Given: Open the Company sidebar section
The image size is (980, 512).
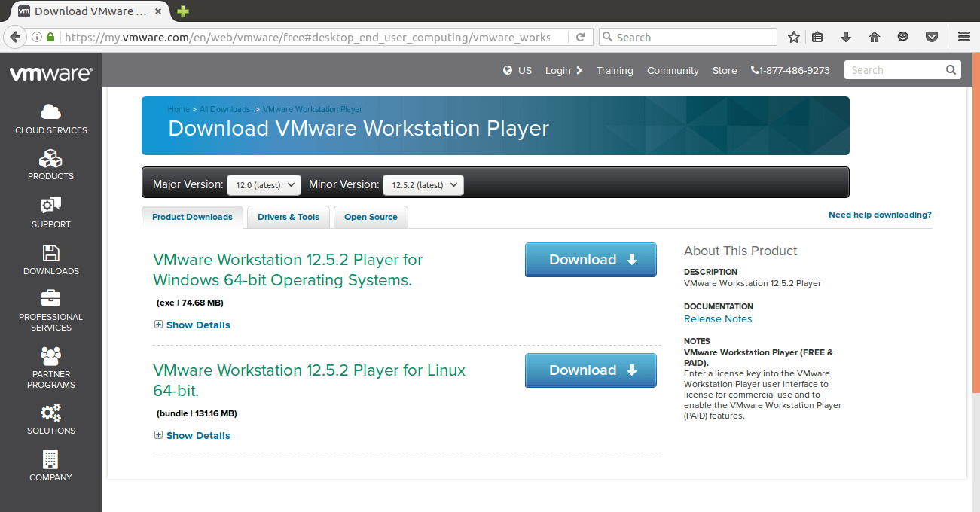Looking at the screenshot, I should pos(50,466).
